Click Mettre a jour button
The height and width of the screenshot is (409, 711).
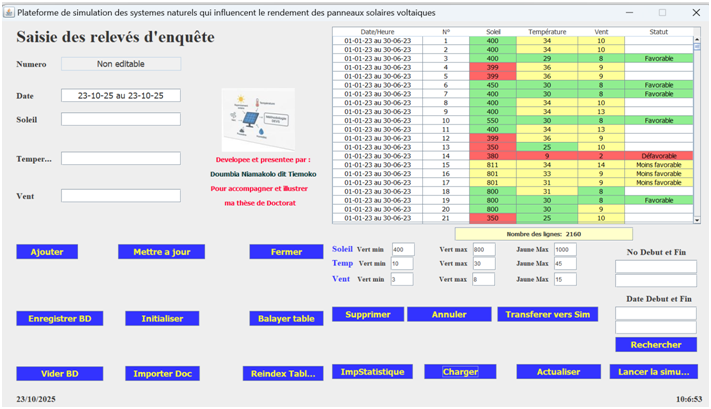(161, 252)
